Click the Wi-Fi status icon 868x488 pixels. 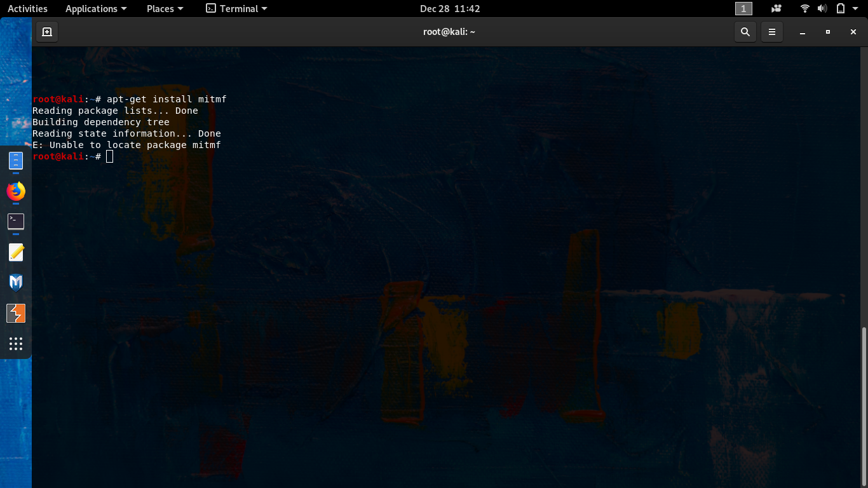(x=805, y=9)
